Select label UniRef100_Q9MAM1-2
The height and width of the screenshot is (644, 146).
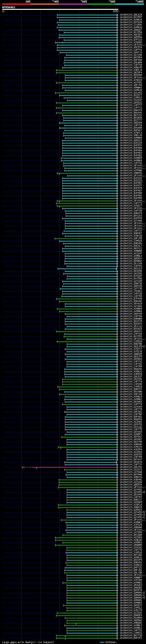[132, 593]
